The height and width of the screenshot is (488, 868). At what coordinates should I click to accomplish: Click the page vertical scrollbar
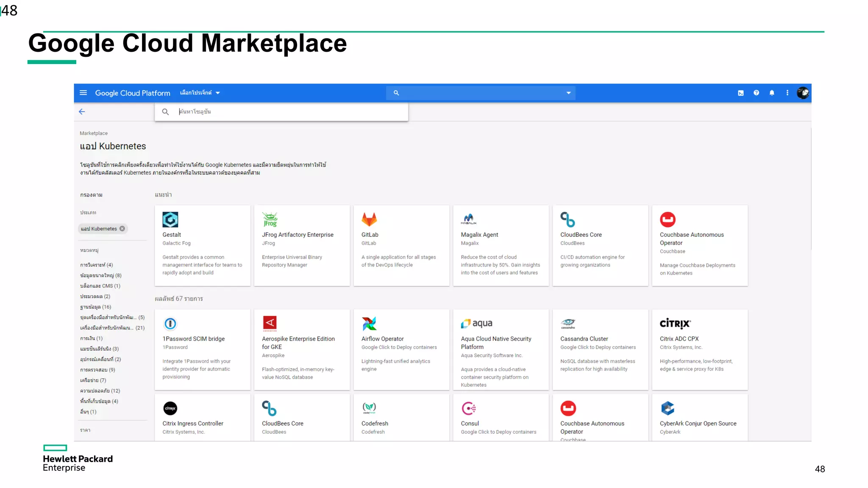pos(811,189)
